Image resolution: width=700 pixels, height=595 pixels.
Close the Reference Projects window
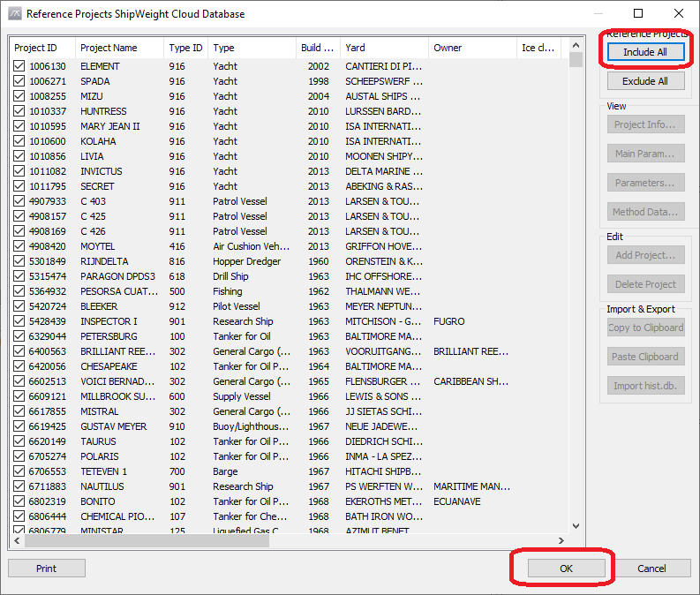pyautogui.click(x=679, y=13)
